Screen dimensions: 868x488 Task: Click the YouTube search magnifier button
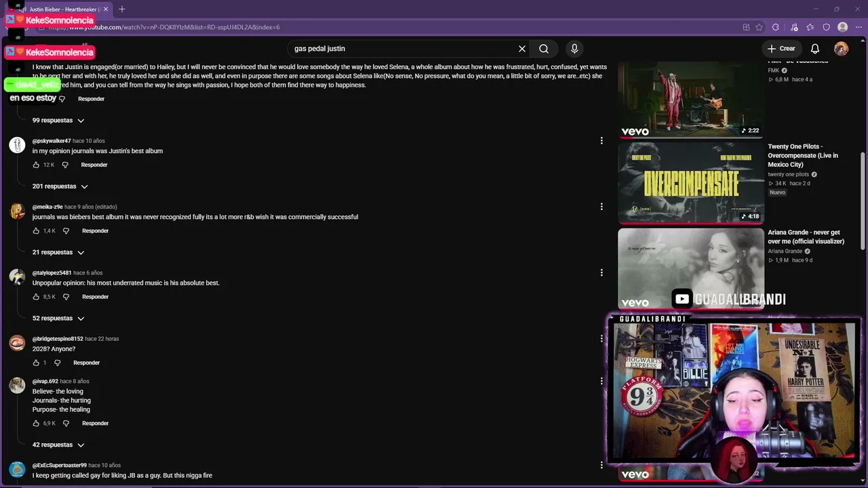(544, 49)
